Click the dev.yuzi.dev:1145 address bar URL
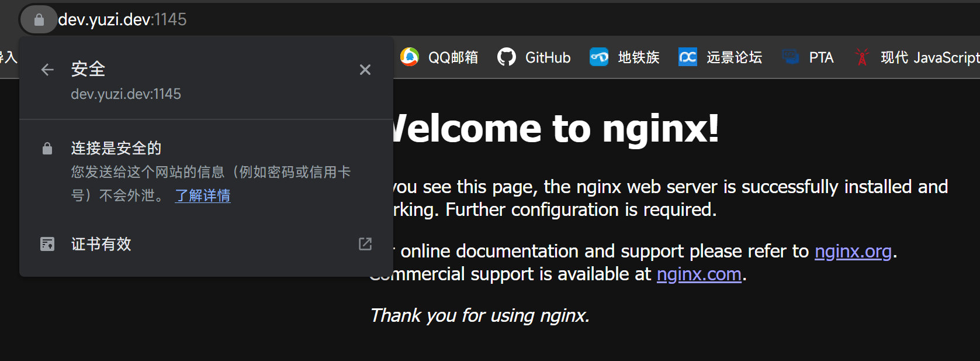The width and height of the screenshot is (980, 361). click(122, 20)
